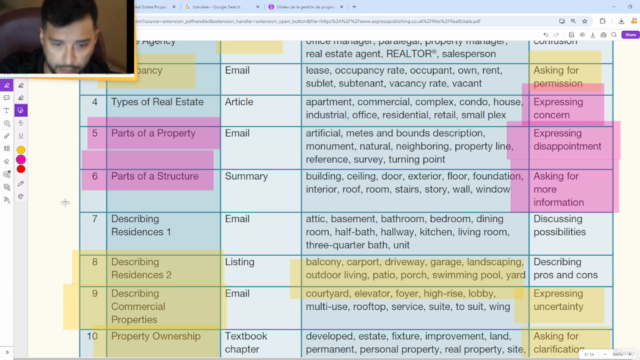Toggle annotation visibility eye icon
This screenshot has width=640, height=360.
click(582, 35)
